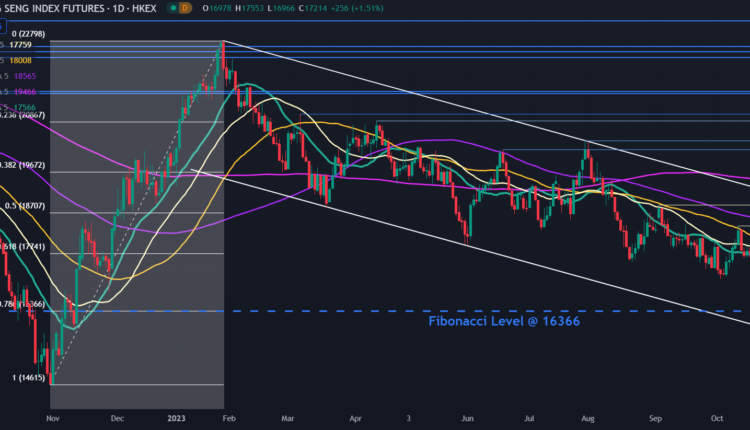Select the yellow 18008 moving average legend
This screenshot has height=430, width=750.
point(21,61)
